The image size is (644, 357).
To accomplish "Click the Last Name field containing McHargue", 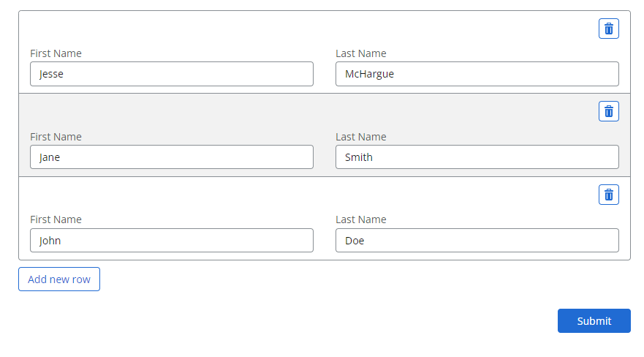I will [477, 74].
